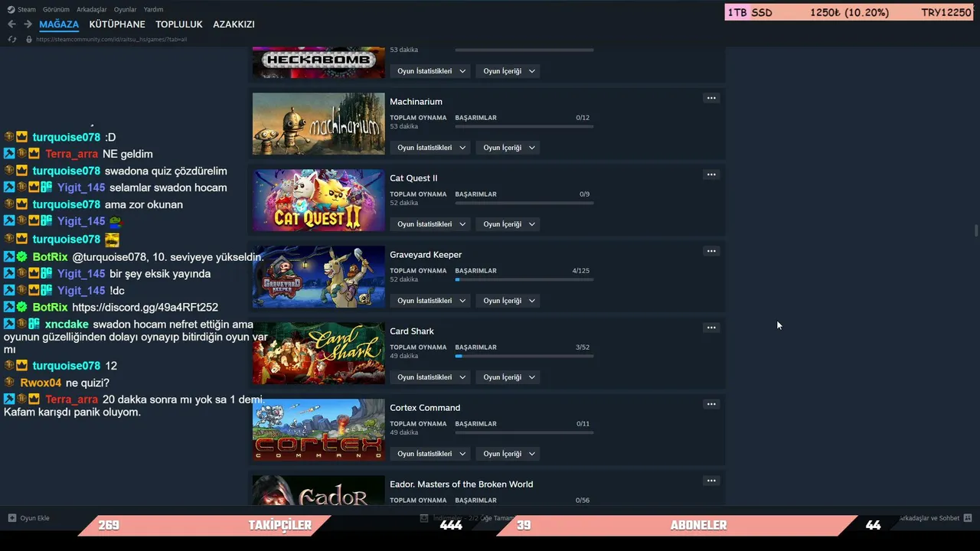The width and height of the screenshot is (980, 551).
Task: Click the Graveyard Keeper achievements progress bar
Action: 524,279
